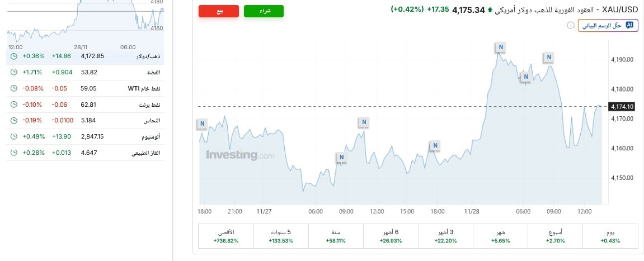Click the mini gold chart thumbnail

point(85,21)
